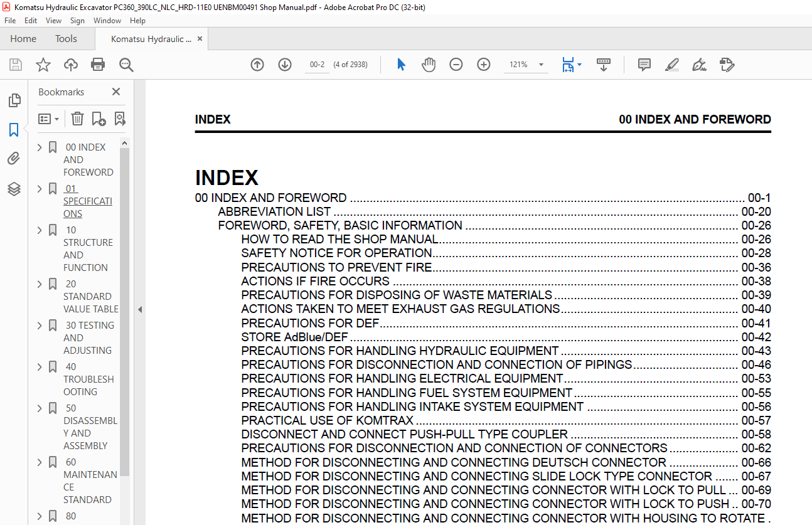
Task: Open the Edit menu
Action: tap(31, 21)
